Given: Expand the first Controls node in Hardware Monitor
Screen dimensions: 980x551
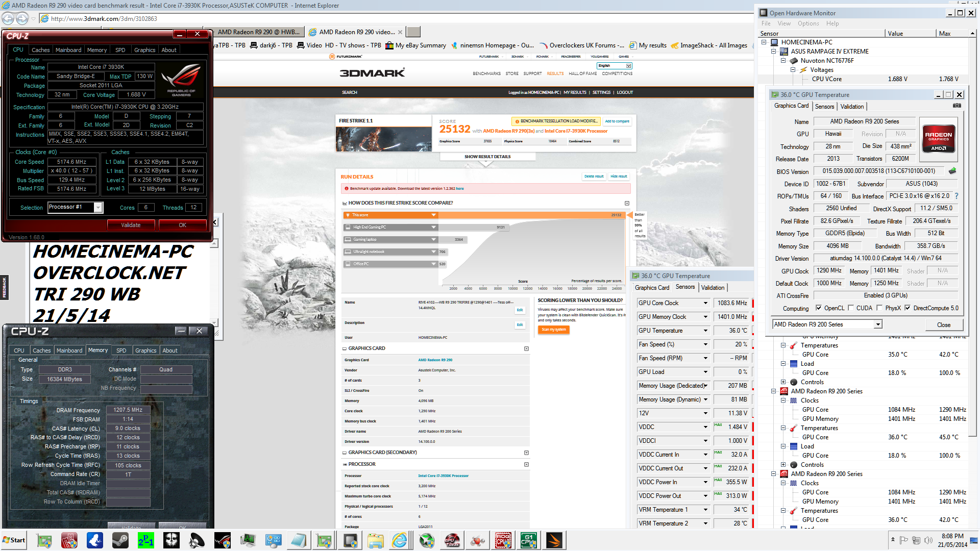Looking at the screenshot, I should (783, 382).
